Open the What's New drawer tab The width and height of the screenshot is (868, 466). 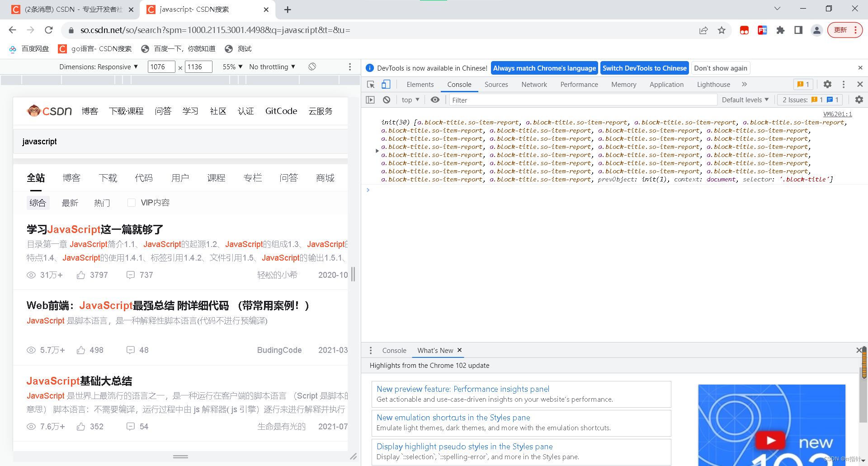tap(434, 350)
